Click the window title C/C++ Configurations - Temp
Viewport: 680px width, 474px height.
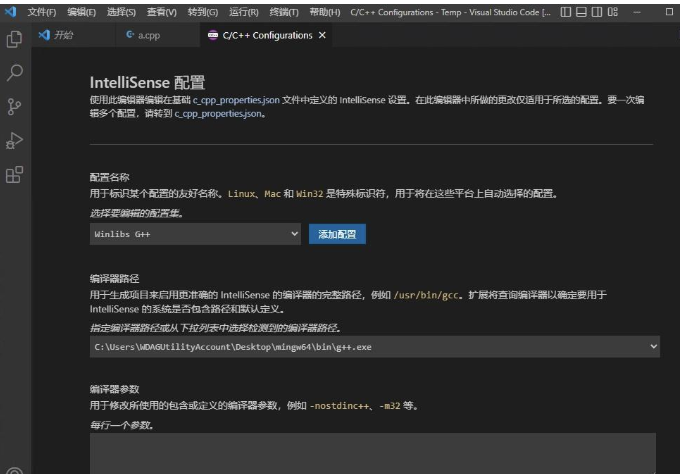point(450,12)
